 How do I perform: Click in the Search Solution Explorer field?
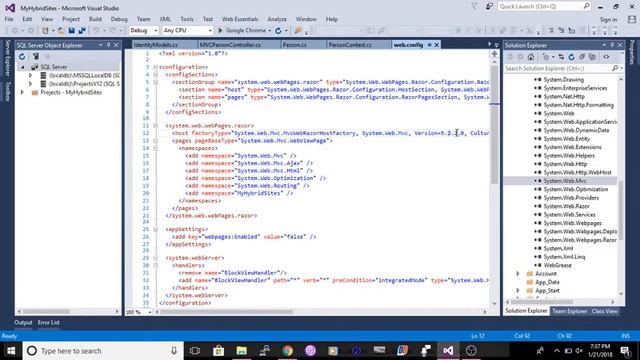click(557, 68)
